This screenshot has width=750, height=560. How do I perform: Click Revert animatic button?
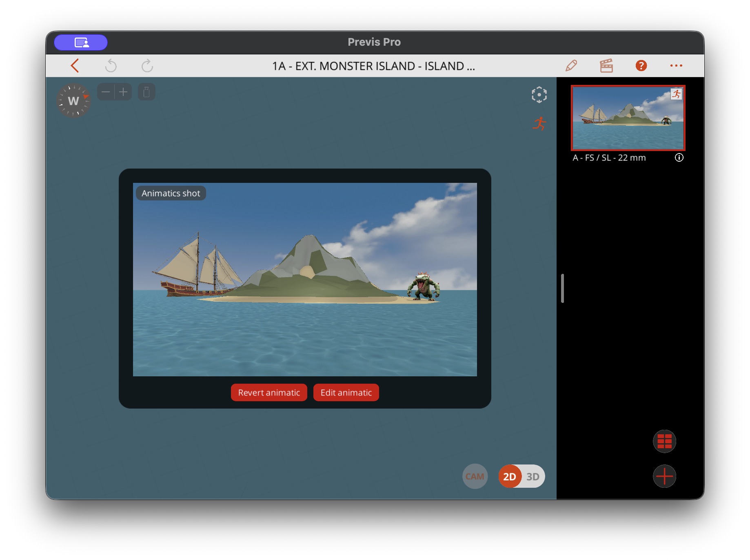click(269, 393)
